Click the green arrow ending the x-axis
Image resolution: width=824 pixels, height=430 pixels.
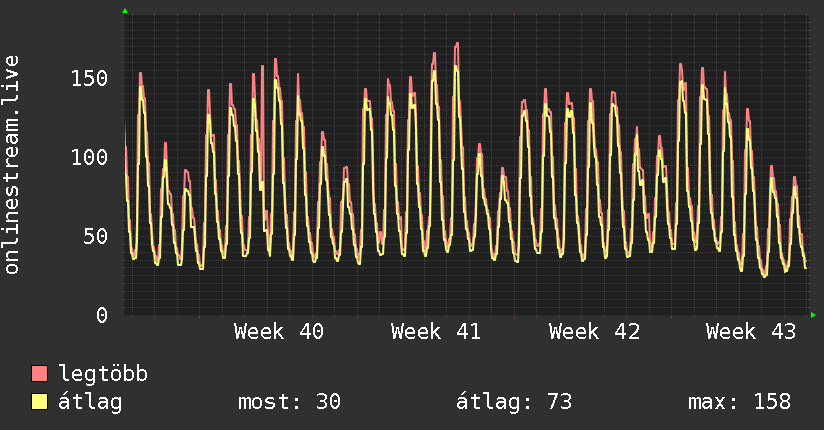point(813,315)
